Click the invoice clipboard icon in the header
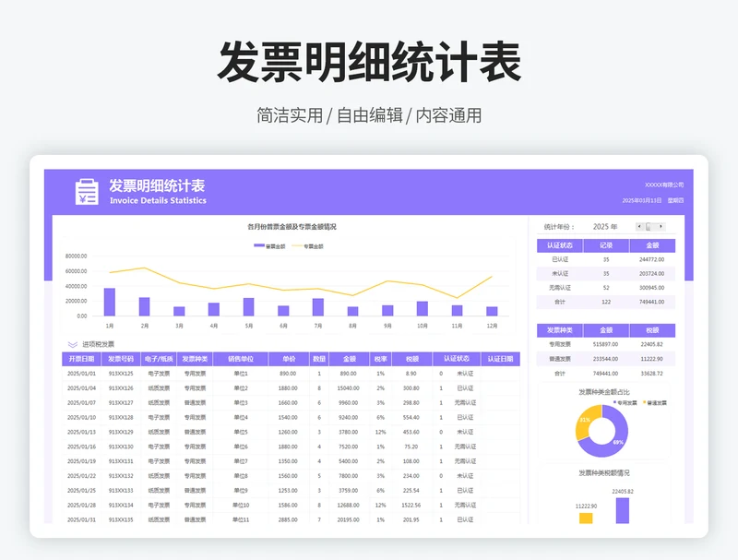The image size is (738, 560). [87, 192]
